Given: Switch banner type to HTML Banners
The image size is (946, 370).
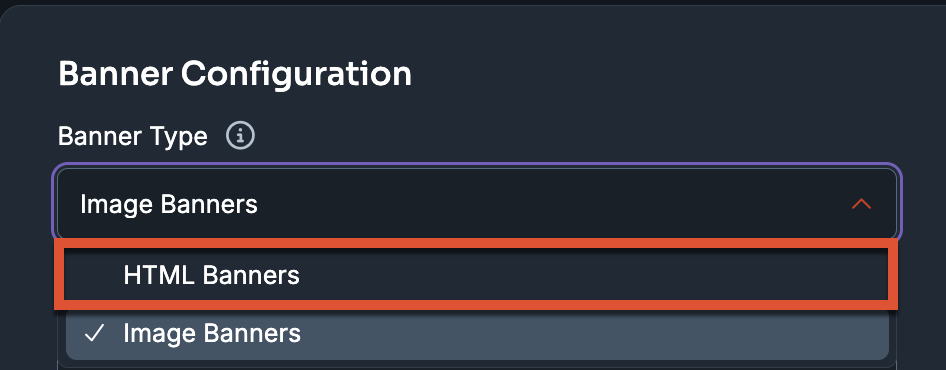Looking at the screenshot, I should 477,275.
